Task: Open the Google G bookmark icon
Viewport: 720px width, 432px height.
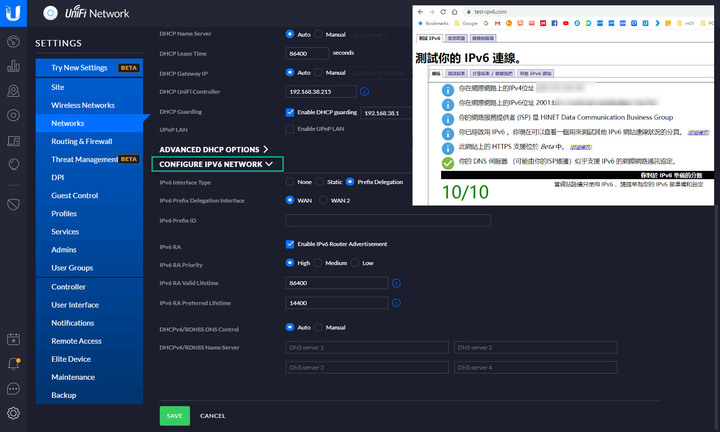Action: [486, 23]
